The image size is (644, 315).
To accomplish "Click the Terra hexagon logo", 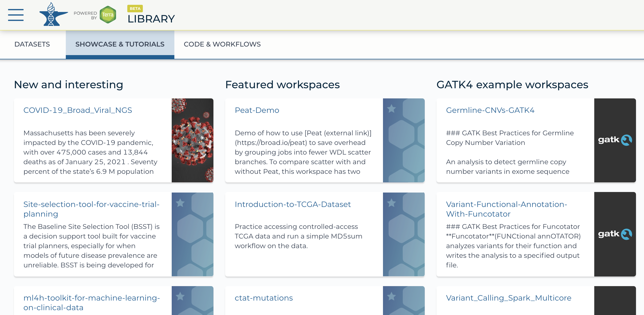I will (108, 15).
